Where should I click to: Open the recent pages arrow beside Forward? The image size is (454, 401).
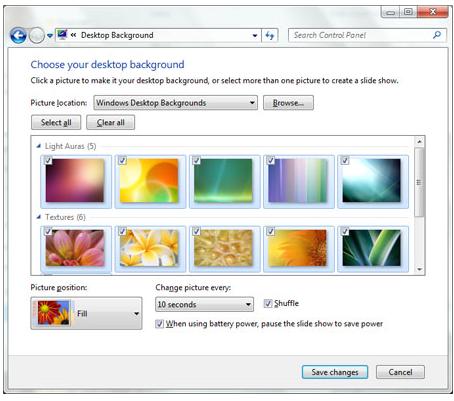(50, 35)
